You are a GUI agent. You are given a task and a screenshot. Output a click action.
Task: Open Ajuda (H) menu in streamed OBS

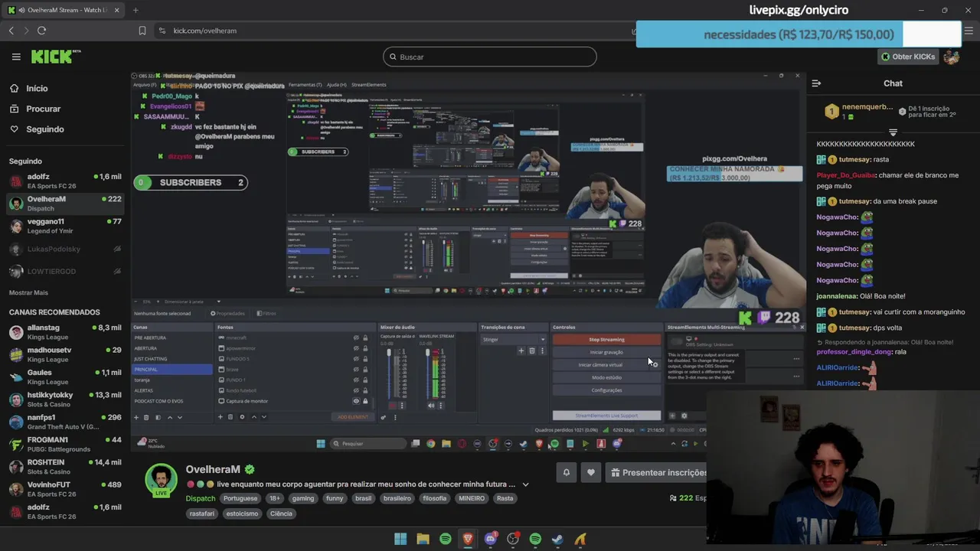click(337, 85)
